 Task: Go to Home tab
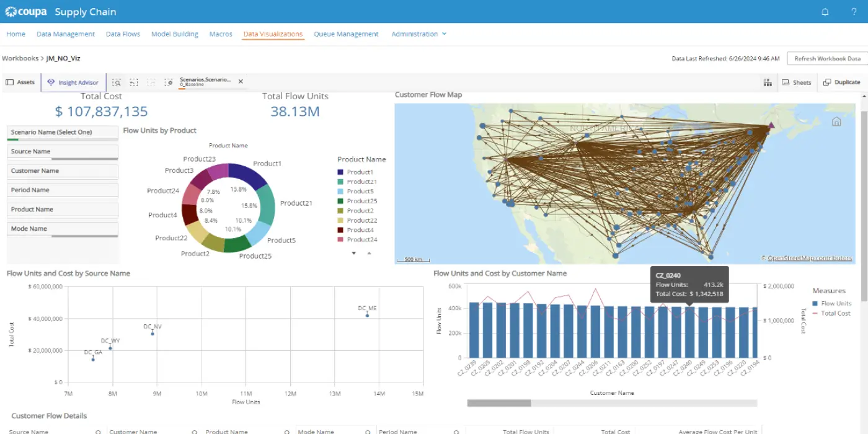tap(15, 34)
